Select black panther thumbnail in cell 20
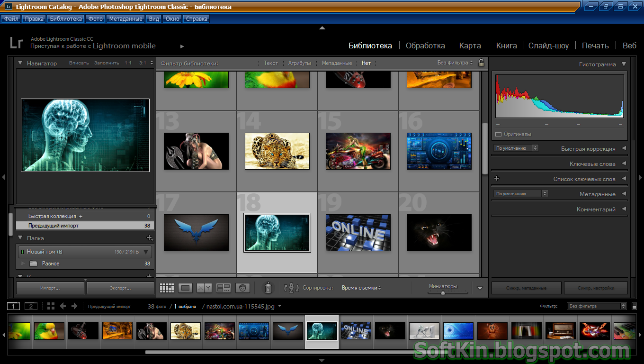This screenshot has width=644, height=364. tap(439, 233)
